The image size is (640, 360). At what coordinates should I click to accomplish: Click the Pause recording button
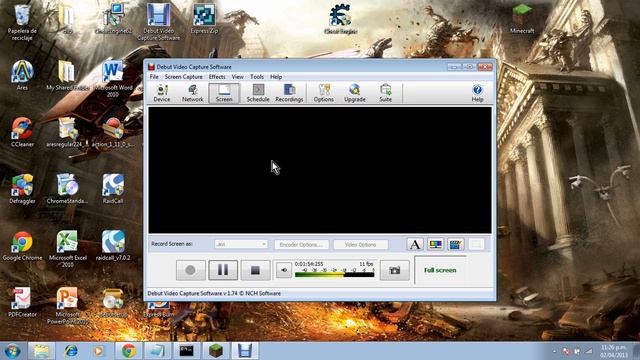pos(223,270)
